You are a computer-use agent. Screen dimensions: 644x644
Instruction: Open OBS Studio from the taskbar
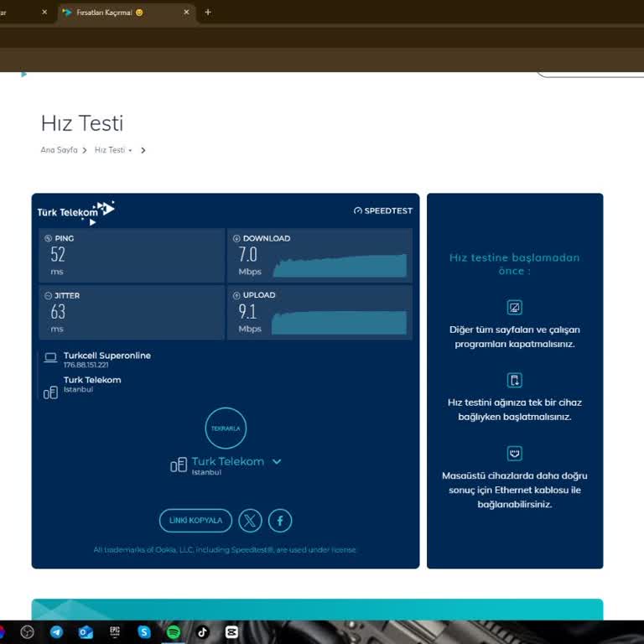click(27, 632)
